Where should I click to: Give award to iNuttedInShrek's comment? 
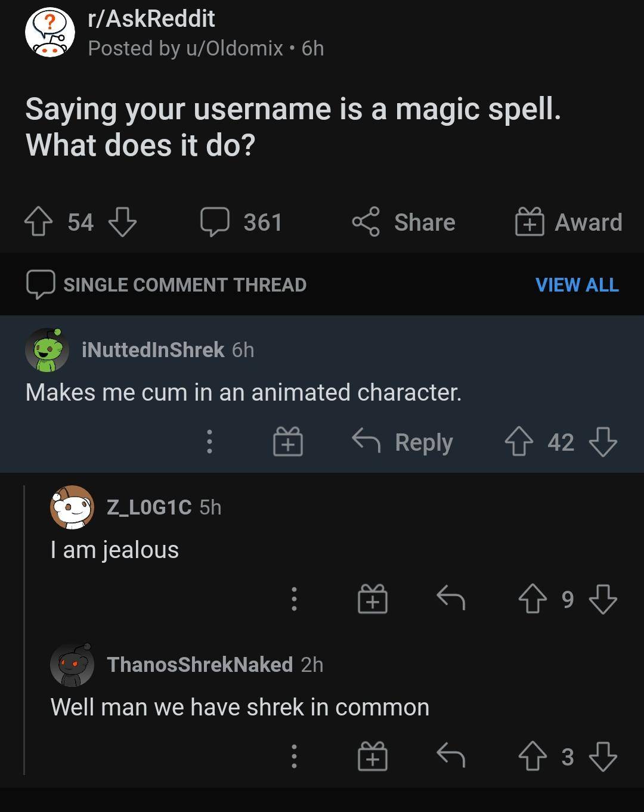tap(288, 442)
